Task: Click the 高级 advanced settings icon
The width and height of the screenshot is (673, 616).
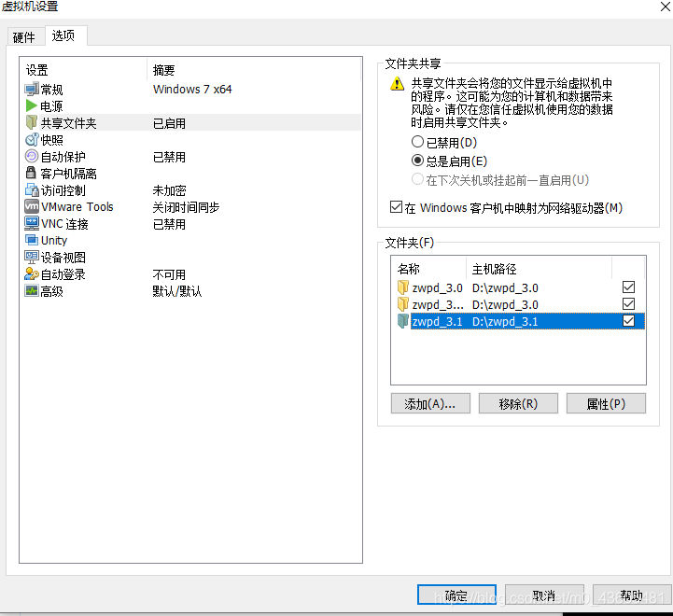Action: 32,290
